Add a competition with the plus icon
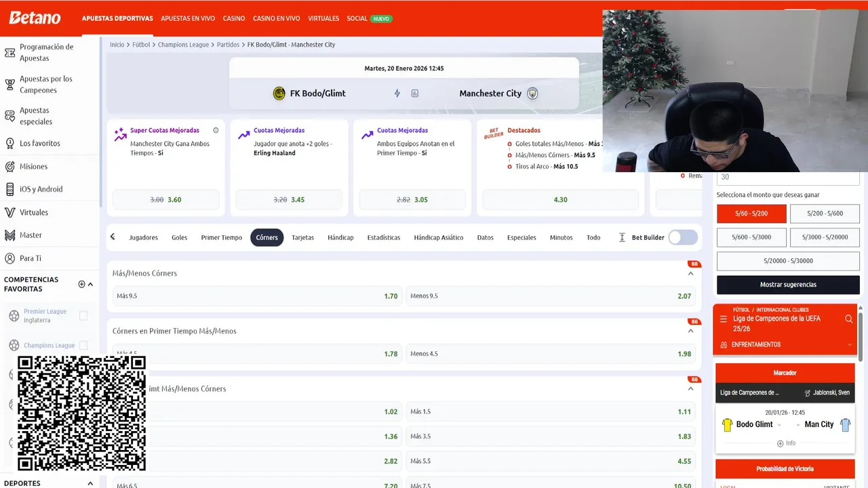Screen dimensions: 868x488 tap(81, 284)
